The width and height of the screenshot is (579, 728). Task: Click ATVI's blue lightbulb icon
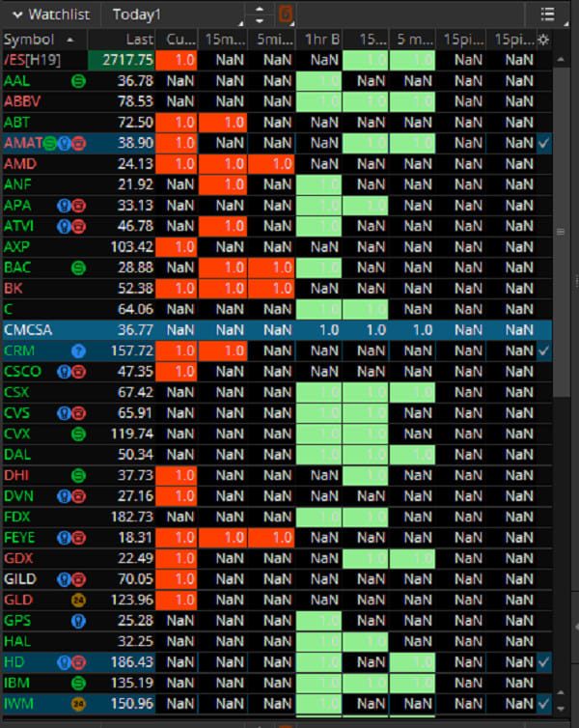coord(65,227)
